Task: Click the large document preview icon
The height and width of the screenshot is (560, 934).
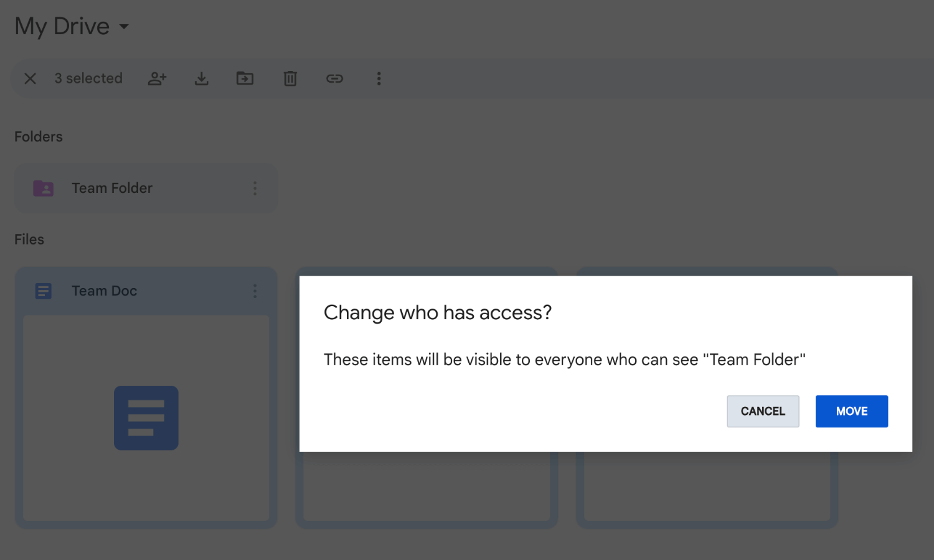Action: point(146,418)
